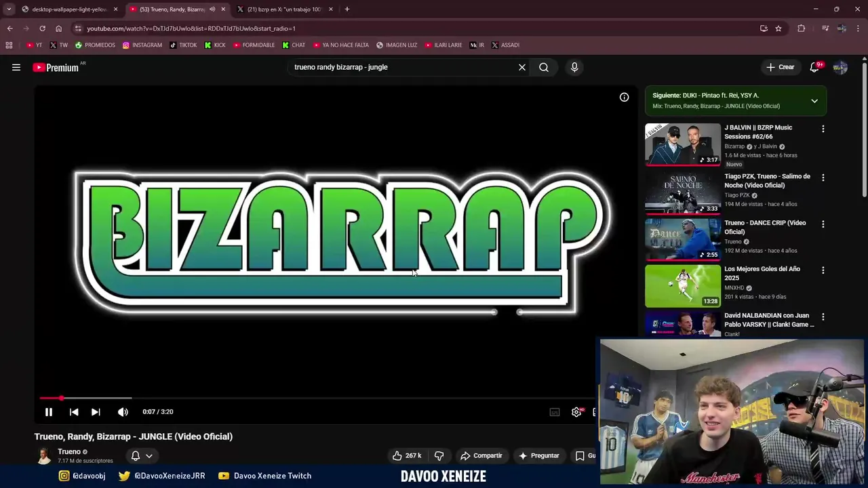The height and width of the screenshot is (488, 868).
Task: Open the YT bookmark
Action: 34,45
